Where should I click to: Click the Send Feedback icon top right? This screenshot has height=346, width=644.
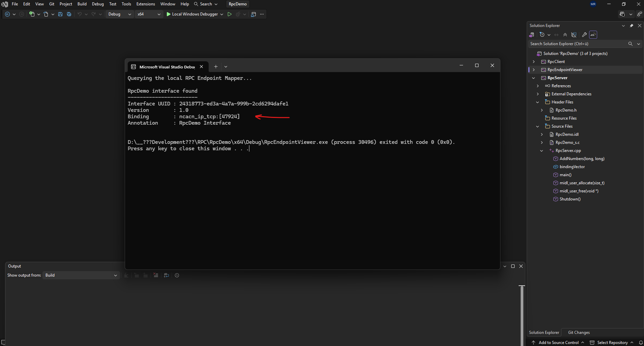[x=639, y=14]
